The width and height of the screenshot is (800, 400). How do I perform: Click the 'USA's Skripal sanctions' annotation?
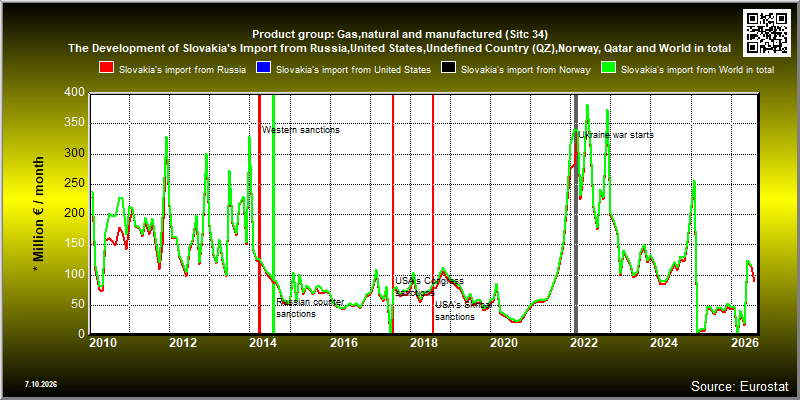coord(462,311)
